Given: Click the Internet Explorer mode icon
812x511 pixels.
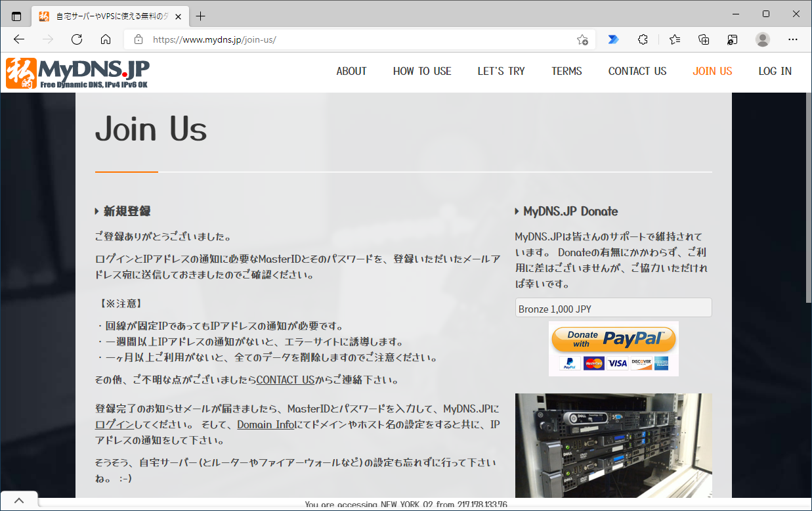Looking at the screenshot, I should point(732,39).
